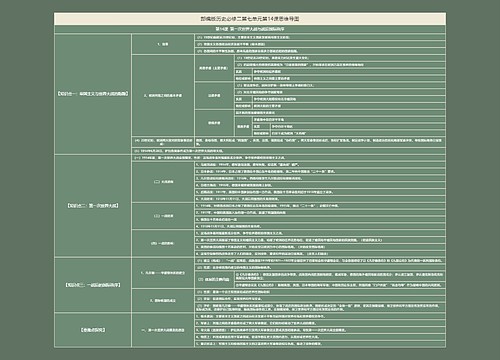Screen dimensions: 500x360
Task: Click the (三) 一战结束 subtopic node
Action: point(163,216)
